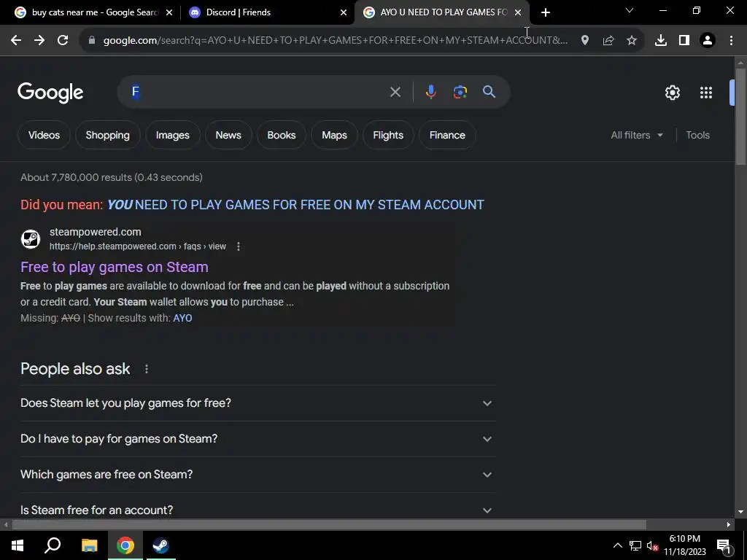Click the magnifier search button

tap(489, 92)
